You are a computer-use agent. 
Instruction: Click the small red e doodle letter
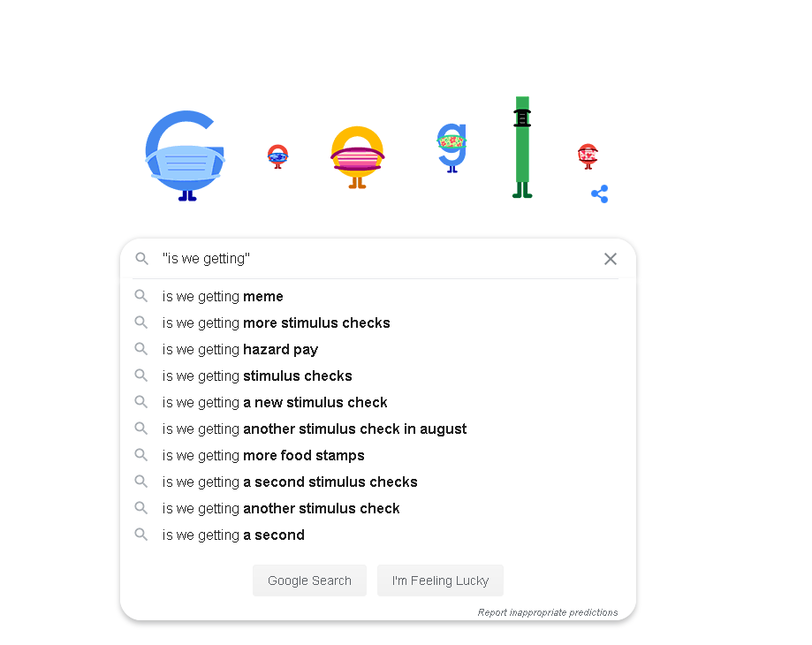(x=588, y=156)
